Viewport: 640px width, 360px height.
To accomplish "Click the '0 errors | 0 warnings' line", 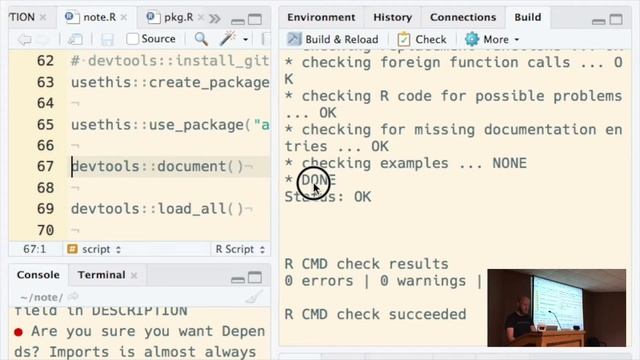I will [x=383, y=281].
